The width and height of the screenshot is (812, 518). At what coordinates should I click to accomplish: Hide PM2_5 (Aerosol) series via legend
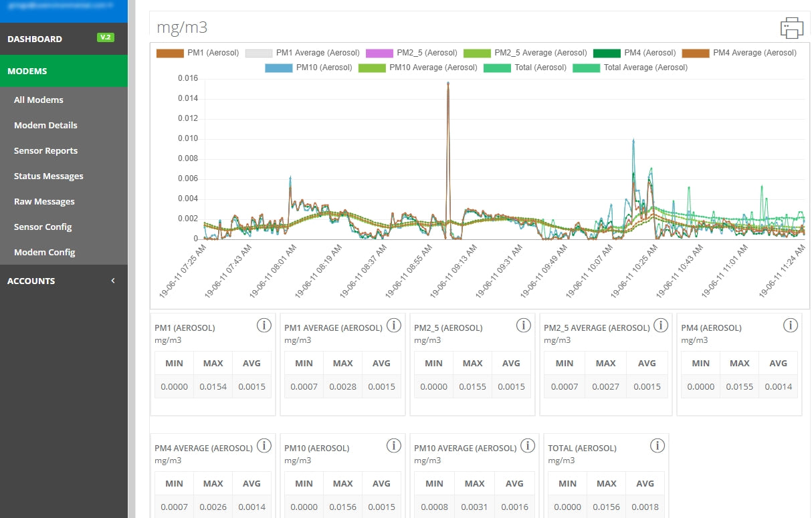coord(411,53)
